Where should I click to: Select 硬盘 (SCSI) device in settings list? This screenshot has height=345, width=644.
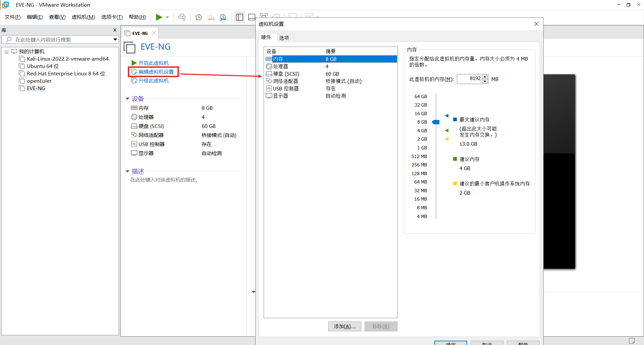click(x=331, y=74)
